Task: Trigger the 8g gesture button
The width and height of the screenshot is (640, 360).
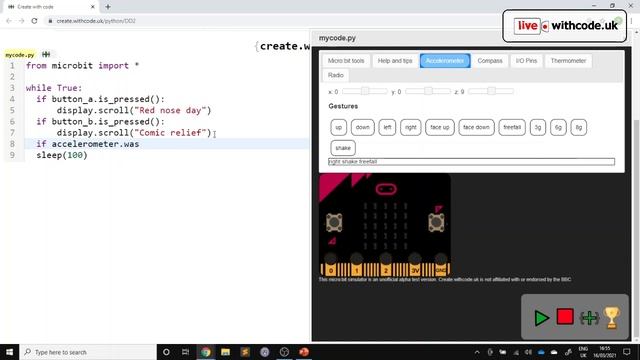Action: coord(579,127)
